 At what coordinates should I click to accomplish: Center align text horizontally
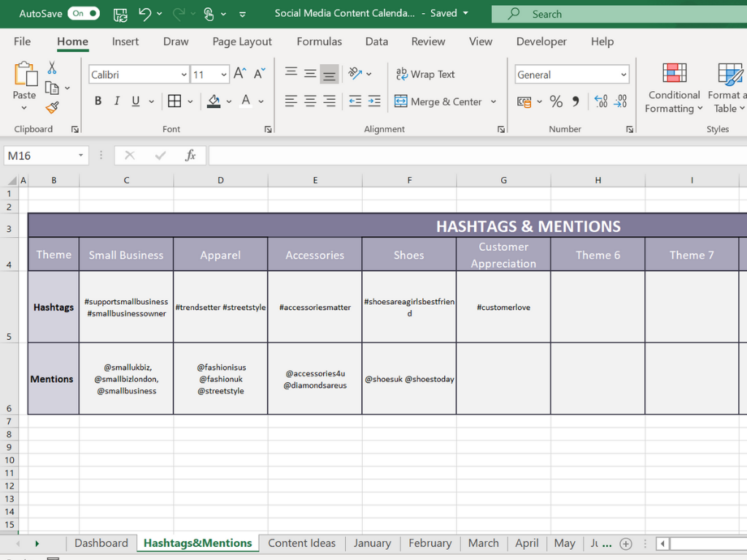[310, 101]
